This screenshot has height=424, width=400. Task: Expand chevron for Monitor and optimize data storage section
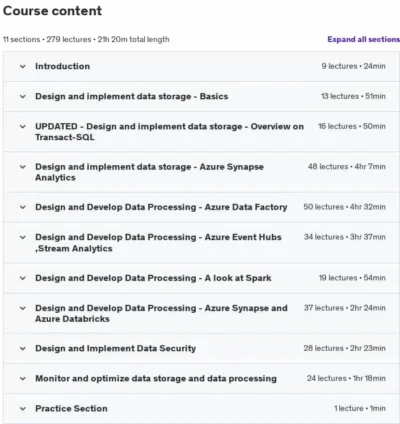pos(23,379)
